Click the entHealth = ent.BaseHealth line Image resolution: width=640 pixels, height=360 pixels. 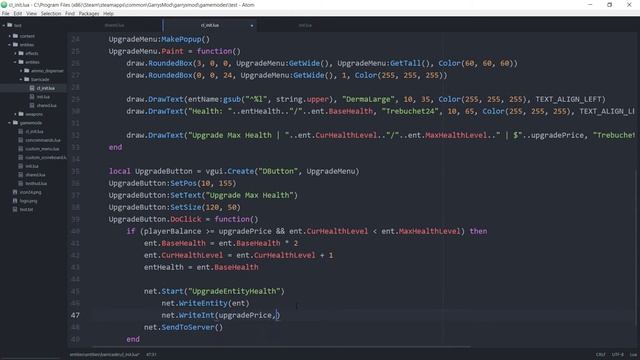pyautogui.click(x=201, y=267)
